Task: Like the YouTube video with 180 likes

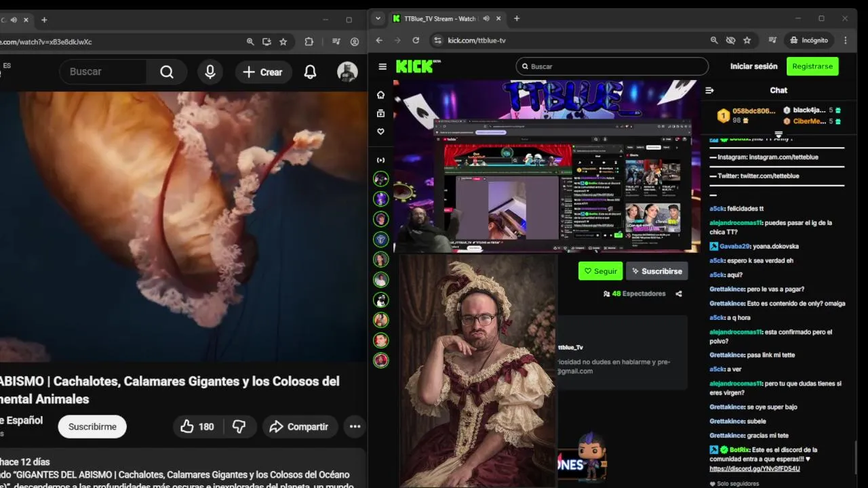Action: (x=197, y=426)
